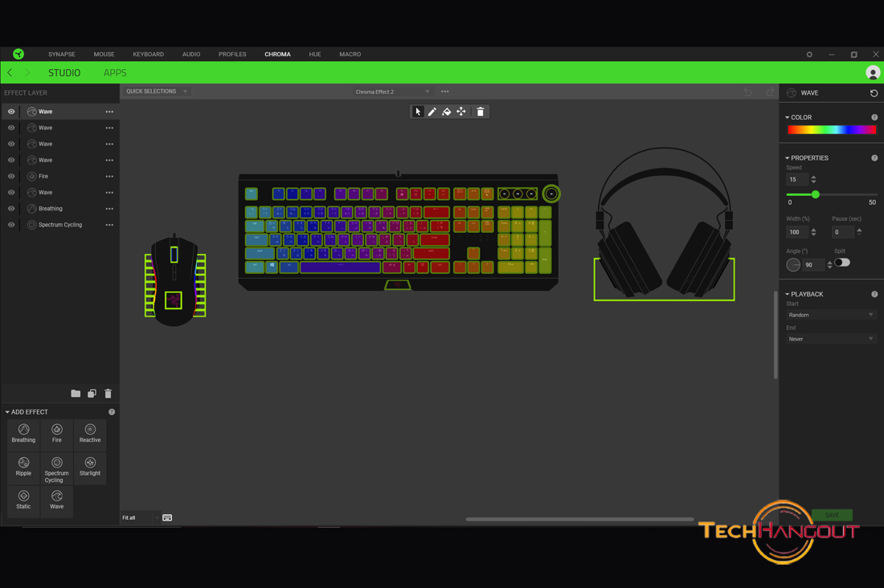
Task: Hide the third Wave layer
Action: pyautogui.click(x=11, y=144)
